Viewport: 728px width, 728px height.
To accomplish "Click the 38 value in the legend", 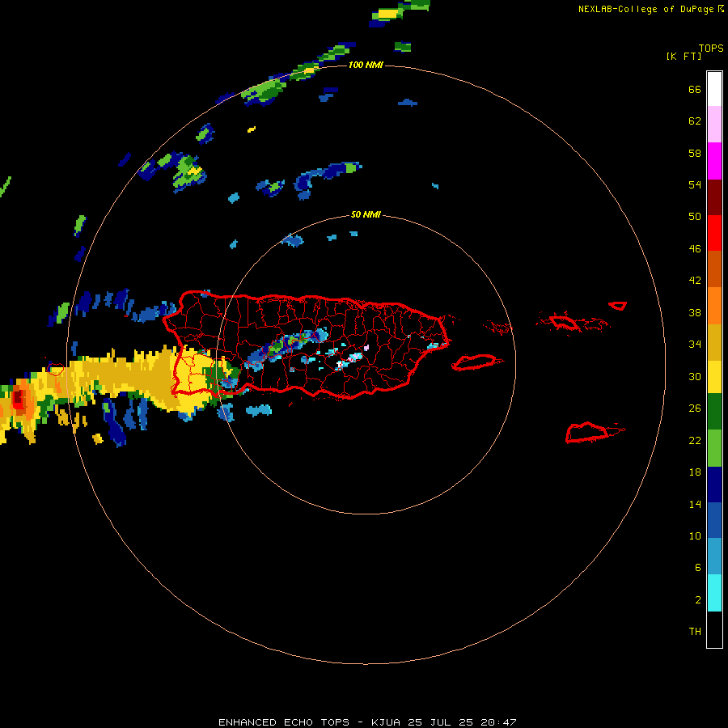I will [x=695, y=312].
